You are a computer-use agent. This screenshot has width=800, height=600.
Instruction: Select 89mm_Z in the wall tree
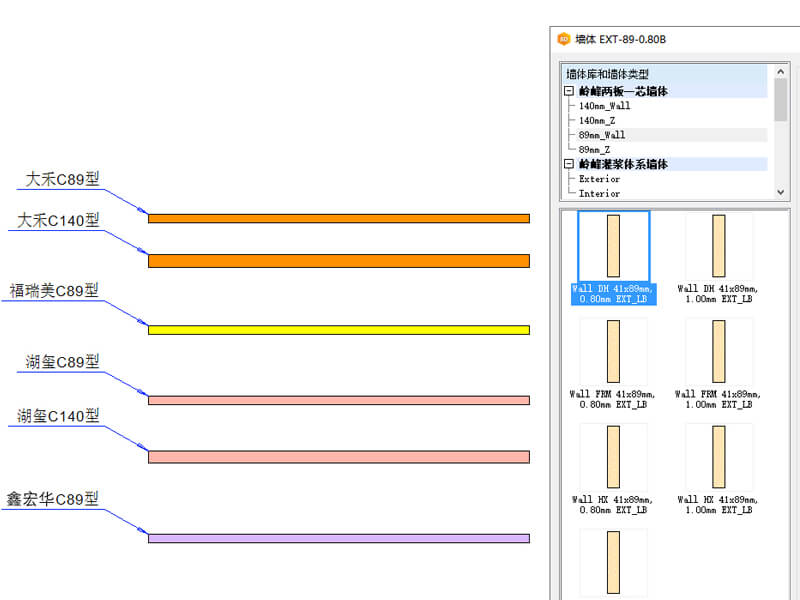[594, 149]
